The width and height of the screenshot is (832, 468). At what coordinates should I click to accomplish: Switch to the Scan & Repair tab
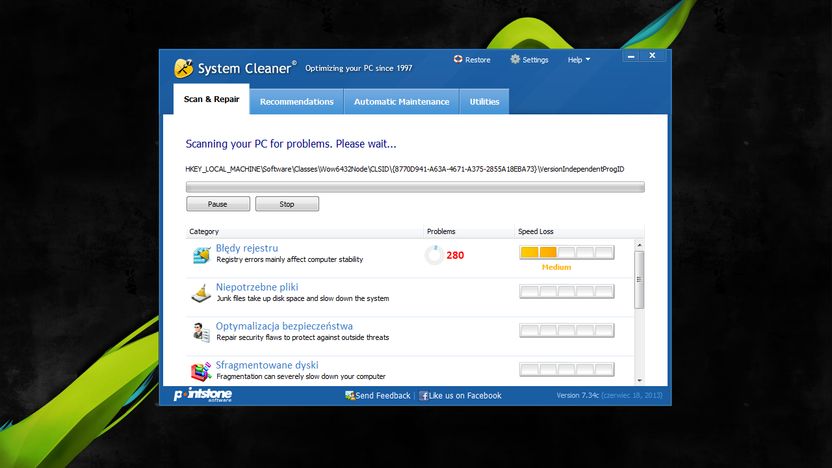(x=211, y=99)
